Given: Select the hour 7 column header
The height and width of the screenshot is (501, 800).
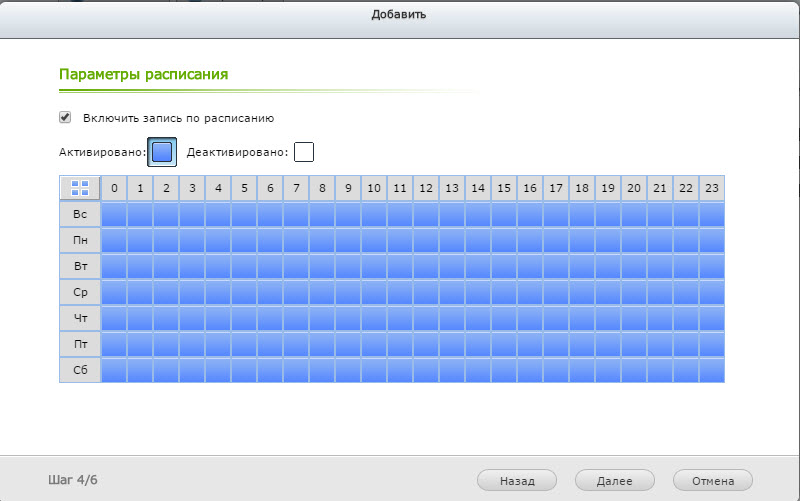Looking at the screenshot, I should [296, 188].
